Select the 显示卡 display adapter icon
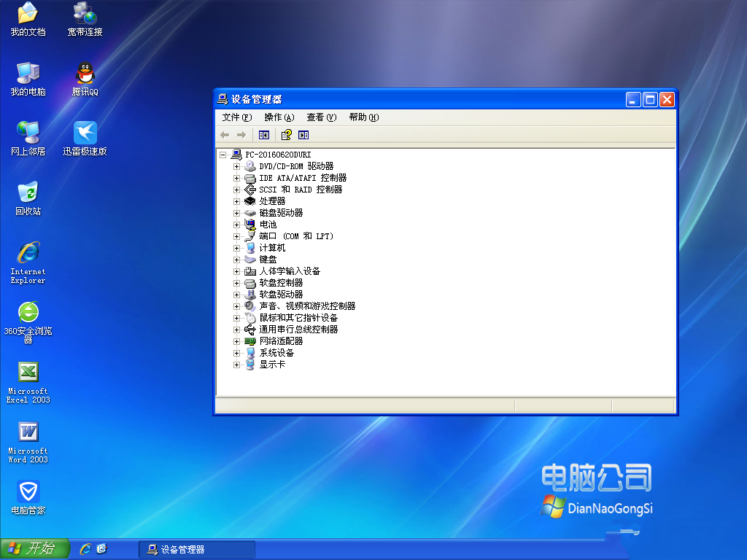Viewport: 747px width, 560px height. pos(250,365)
